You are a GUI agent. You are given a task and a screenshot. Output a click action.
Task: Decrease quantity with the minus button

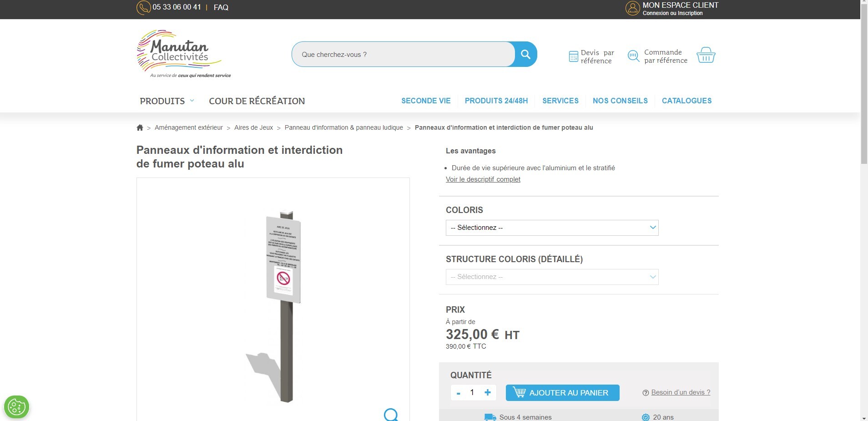click(459, 393)
